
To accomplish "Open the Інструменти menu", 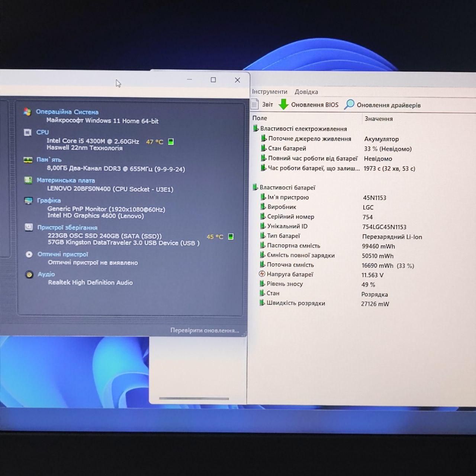I will [270, 91].
